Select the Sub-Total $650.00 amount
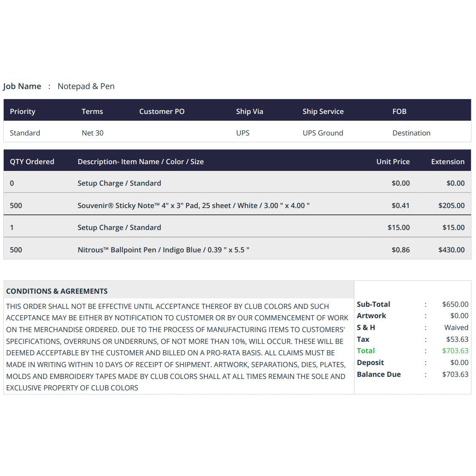476x476 pixels. click(455, 304)
